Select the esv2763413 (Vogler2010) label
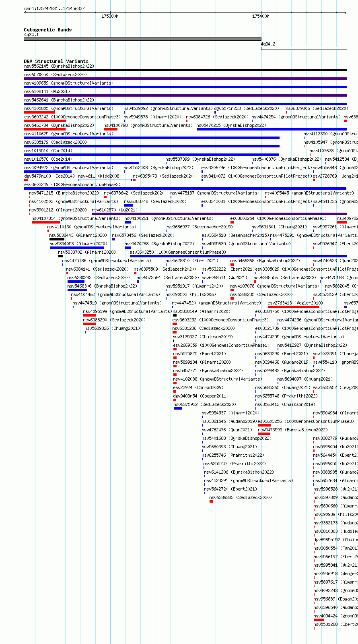This screenshot has height=644, width=358. (295, 303)
